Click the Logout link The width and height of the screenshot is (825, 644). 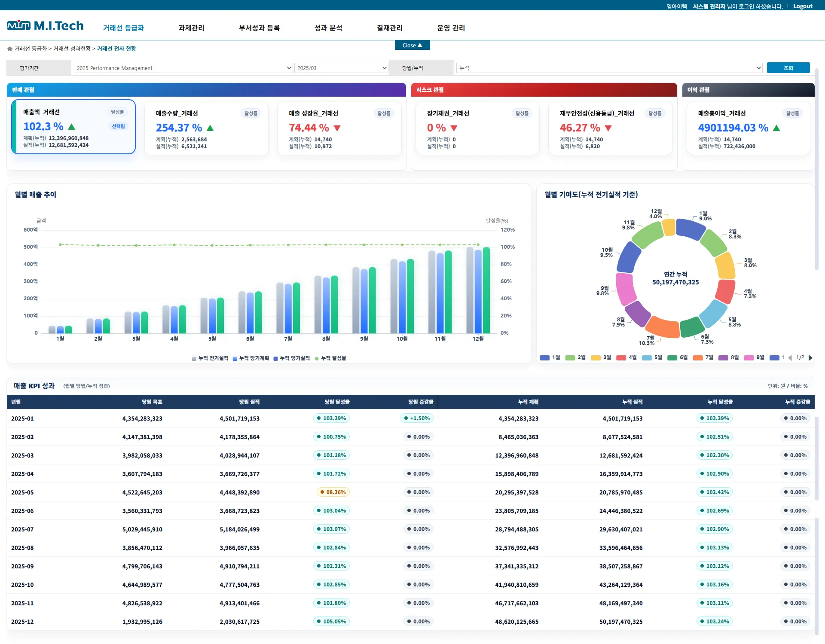coord(803,6)
